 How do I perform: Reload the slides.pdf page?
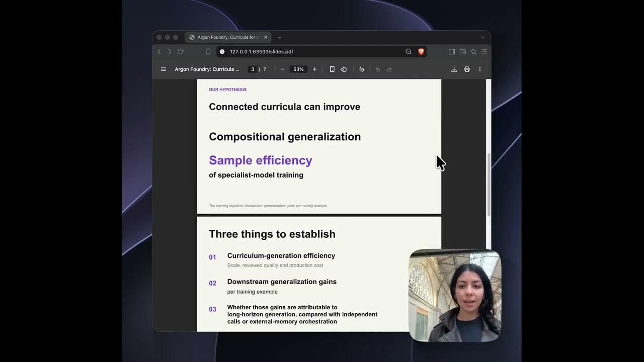point(181,51)
